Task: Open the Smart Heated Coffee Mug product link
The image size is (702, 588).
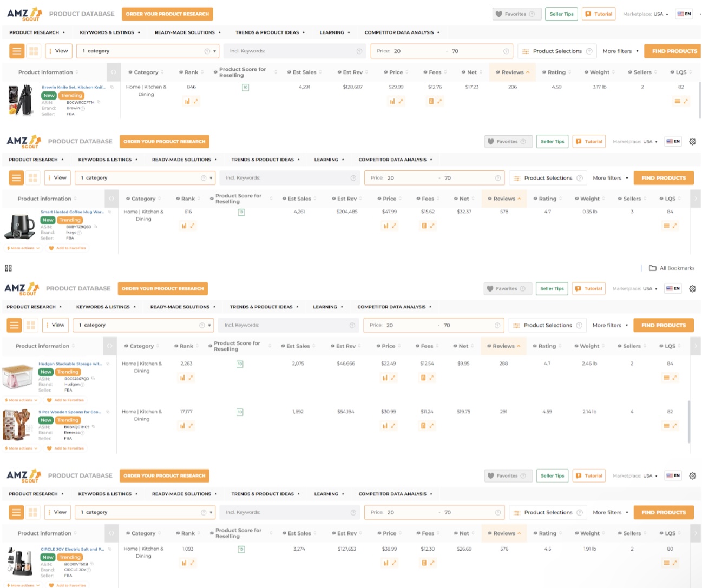Action: pyautogui.click(x=73, y=211)
